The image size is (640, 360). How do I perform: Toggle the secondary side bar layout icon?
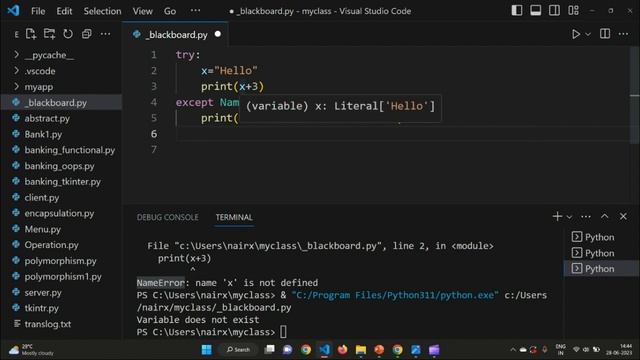(x=554, y=11)
